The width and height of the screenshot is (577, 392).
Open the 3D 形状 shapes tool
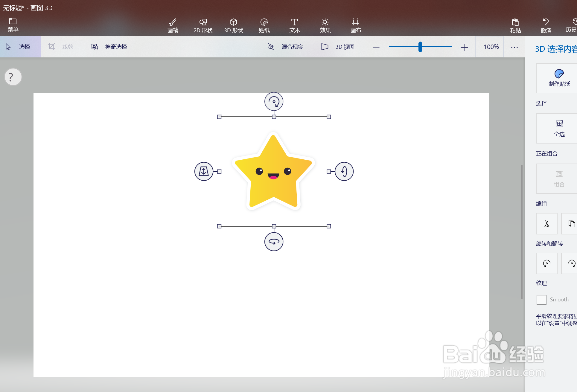click(233, 25)
